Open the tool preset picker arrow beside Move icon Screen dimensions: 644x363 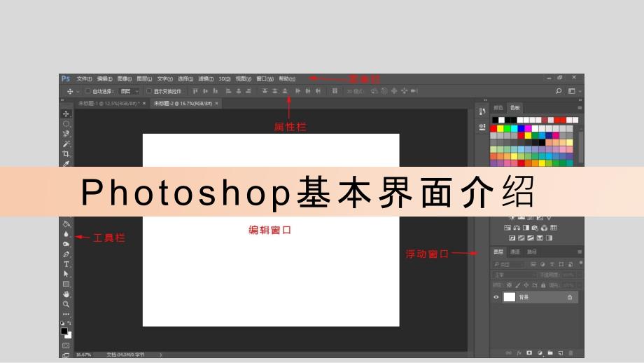[x=78, y=91]
